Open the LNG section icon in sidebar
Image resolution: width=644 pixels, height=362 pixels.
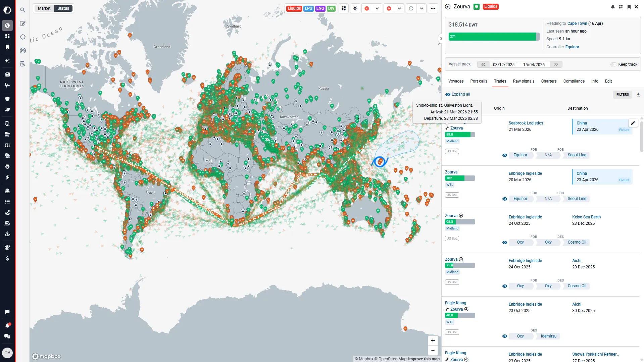click(x=7, y=156)
